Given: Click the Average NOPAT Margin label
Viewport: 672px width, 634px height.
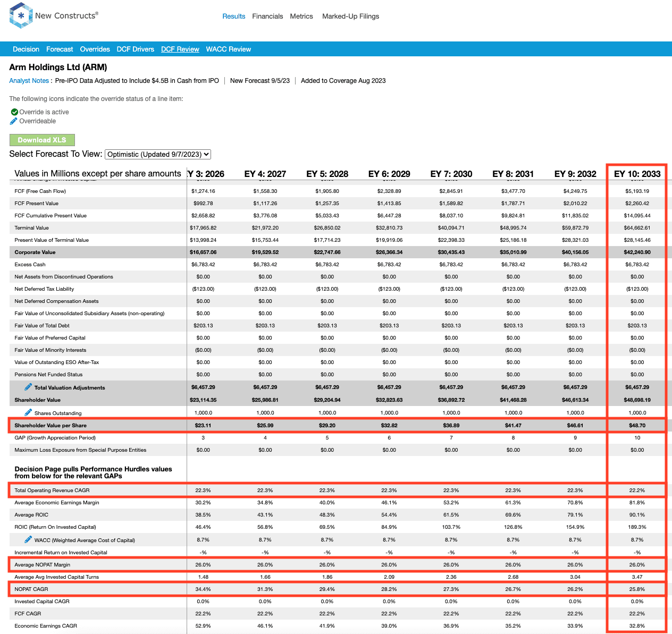Looking at the screenshot, I should click(43, 564).
